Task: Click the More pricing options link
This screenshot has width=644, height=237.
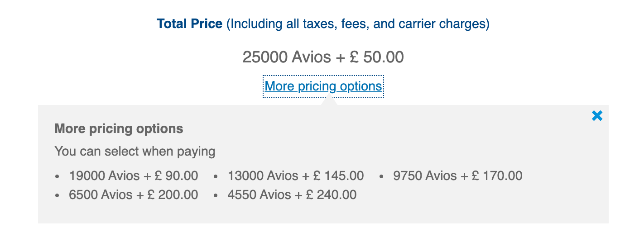Action: (x=323, y=86)
